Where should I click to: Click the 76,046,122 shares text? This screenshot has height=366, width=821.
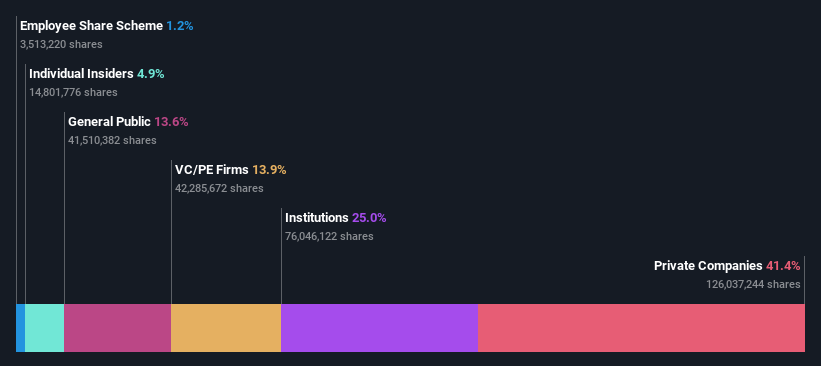(x=329, y=236)
